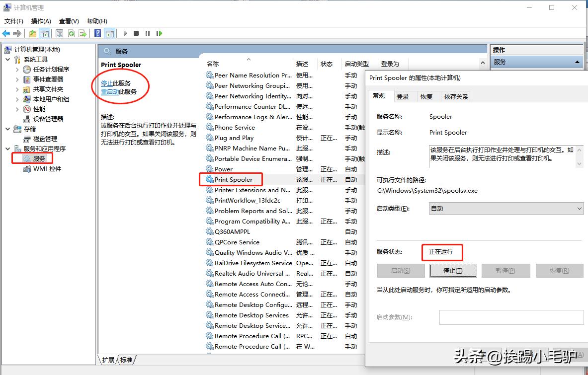
Task: Start the service using the play toolbar icon
Action: click(x=125, y=33)
